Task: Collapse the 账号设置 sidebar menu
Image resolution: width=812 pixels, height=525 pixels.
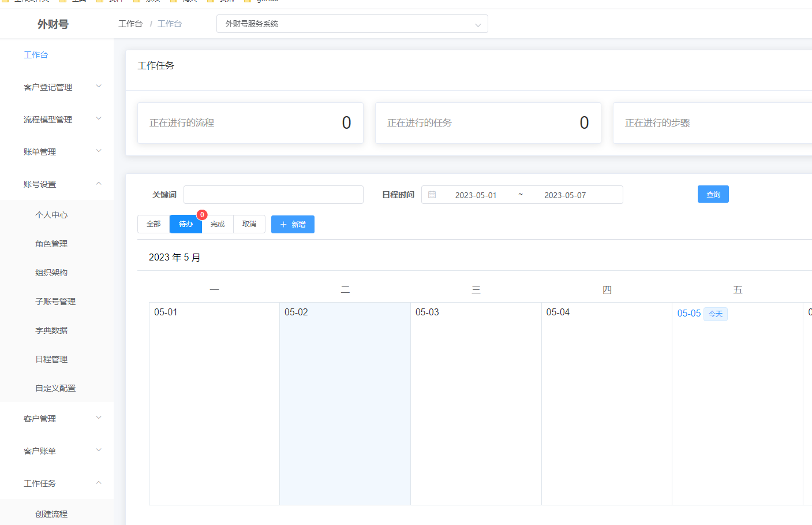Action: pos(57,184)
